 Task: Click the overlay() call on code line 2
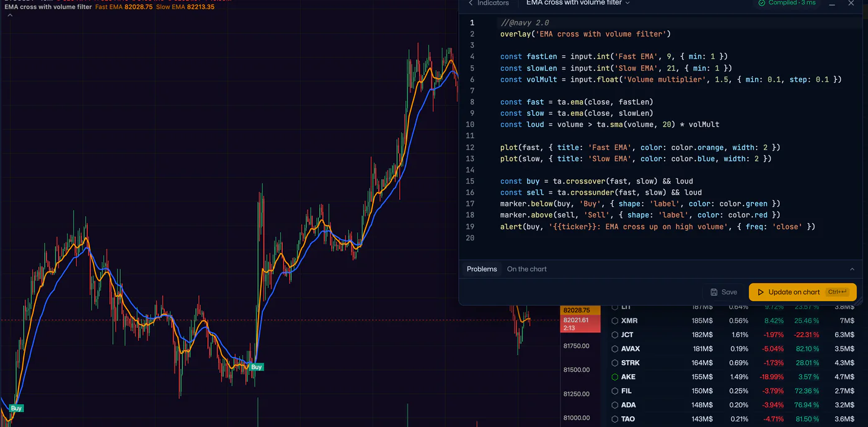[585, 34]
